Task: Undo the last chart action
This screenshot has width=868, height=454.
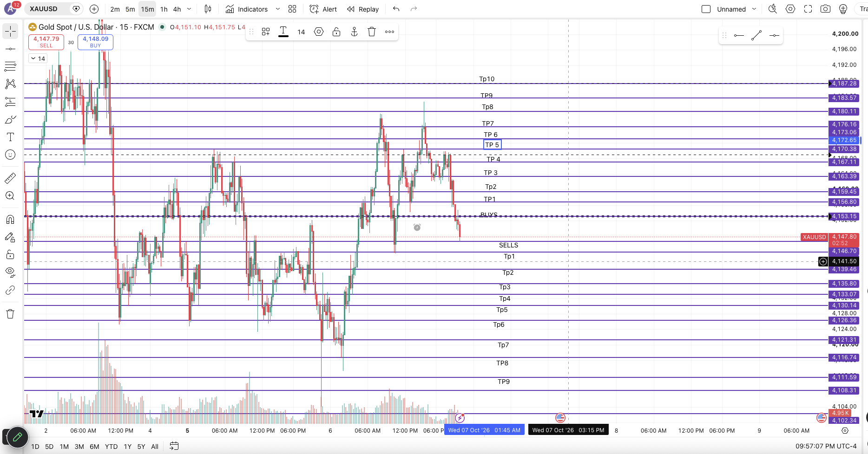Action: click(396, 9)
